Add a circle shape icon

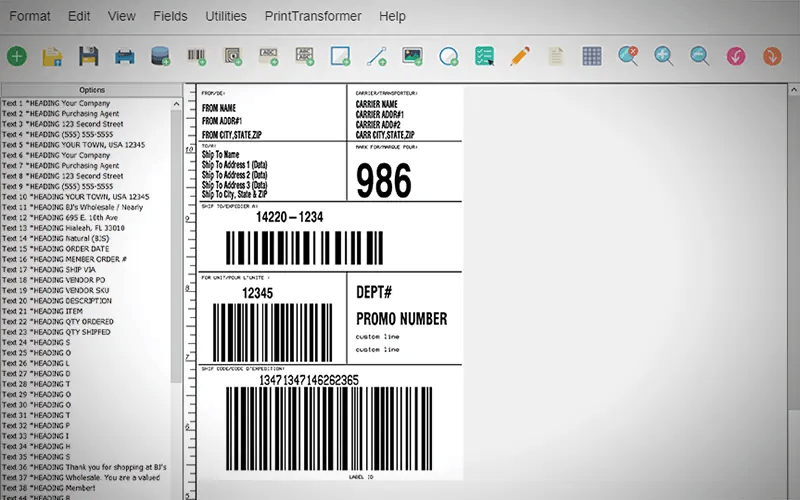coord(448,56)
